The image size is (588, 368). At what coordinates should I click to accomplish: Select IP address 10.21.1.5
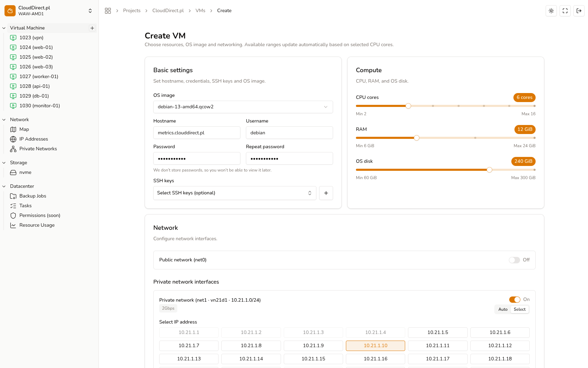click(x=437, y=332)
